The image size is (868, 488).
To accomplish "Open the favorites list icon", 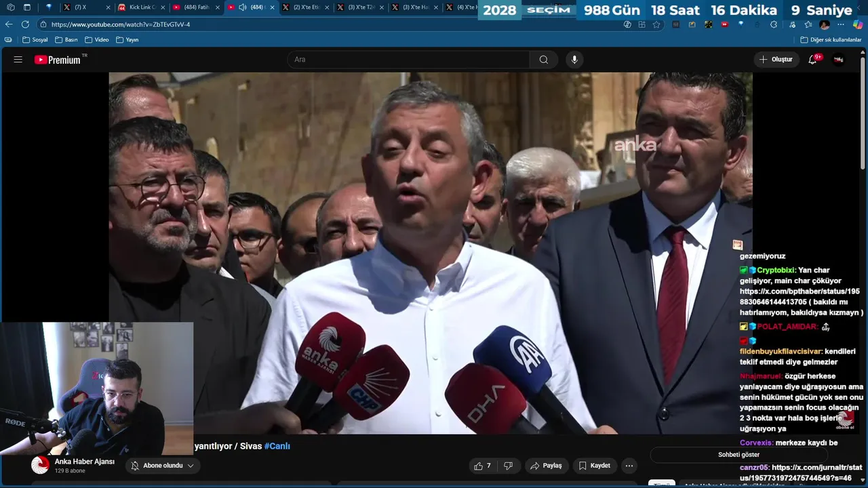I will 808,24.
